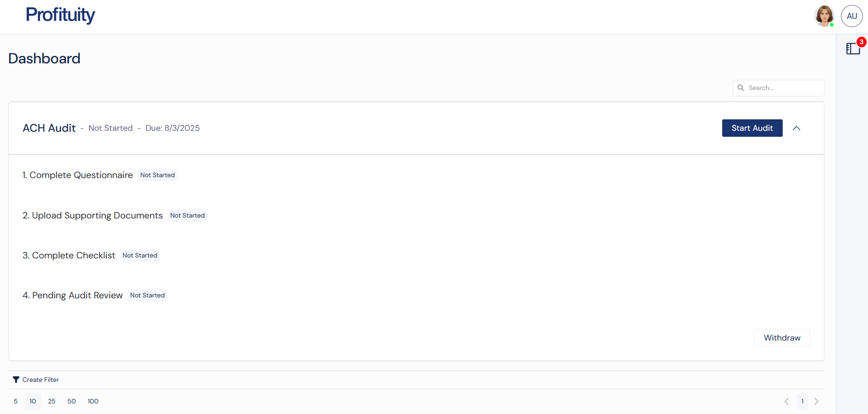Open step 1 Complete Questionnaire

pyautogui.click(x=77, y=175)
